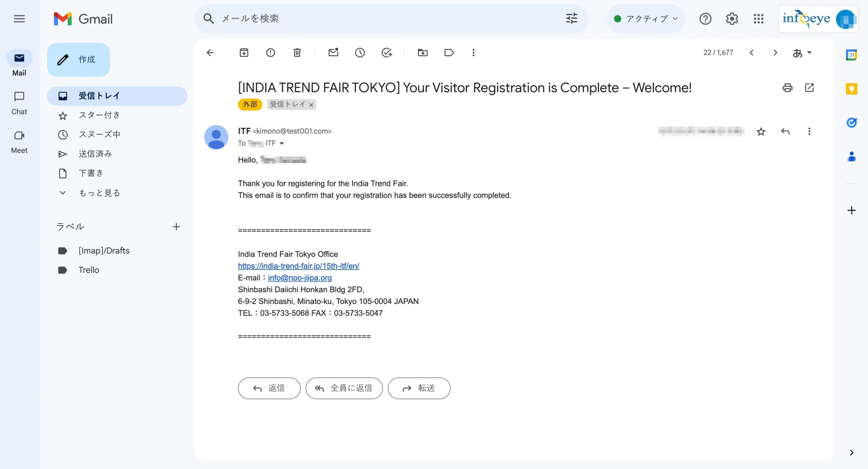This screenshot has height=469, width=868.
Task: Star this ITF message
Action: coord(761,131)
